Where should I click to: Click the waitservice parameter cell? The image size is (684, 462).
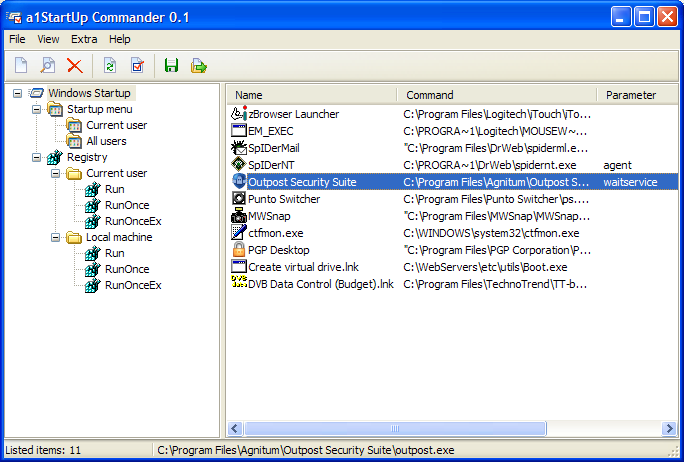coord(630,182)
